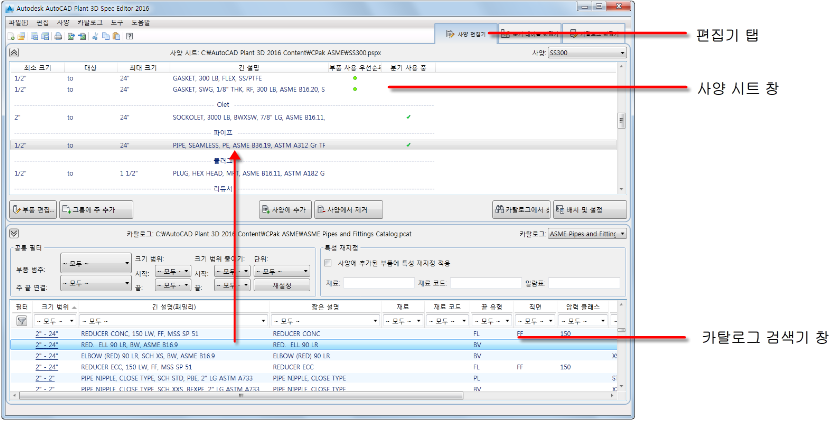Switch to the catalog editor tab

[x=593, y=34]
